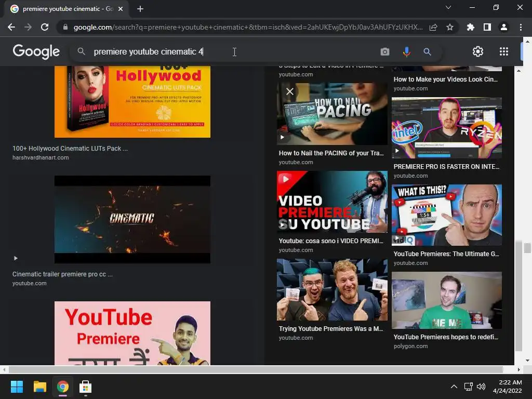Select the Chrome taskbar icon
The height and width of the screenshot is (399, 532).
(x=63, y=387)
